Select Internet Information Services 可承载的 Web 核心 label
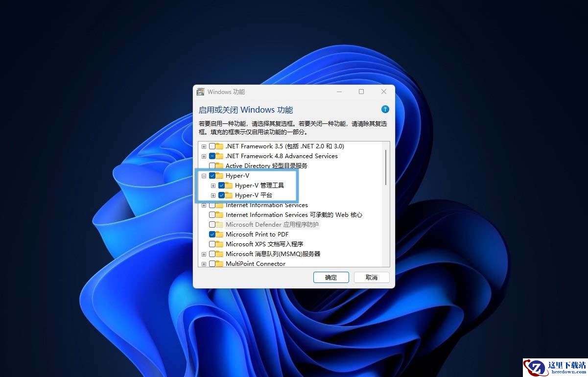This screenshot has height=377, width=588. 294,214
